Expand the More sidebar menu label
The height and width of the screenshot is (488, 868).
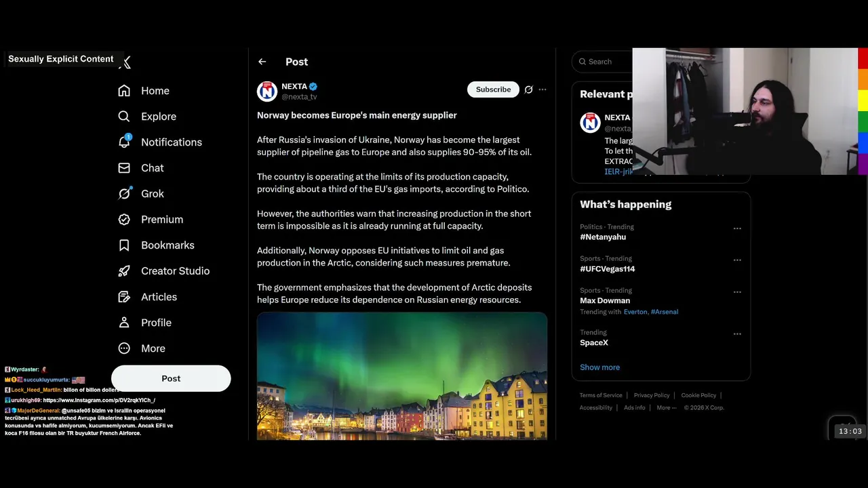point(153,348)
